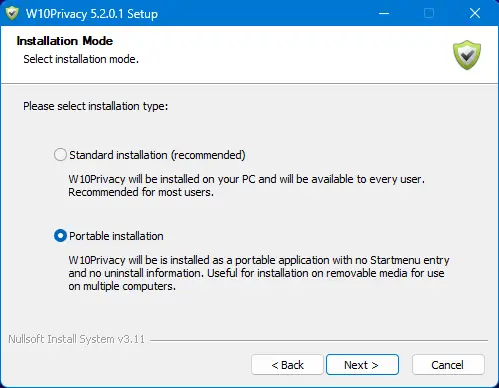Click the green shield logo in the header
The image size is (499, 388).
(467, 55)
